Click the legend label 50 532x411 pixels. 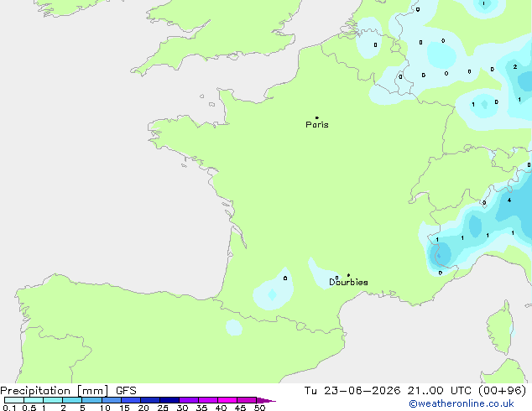[259, 408]
